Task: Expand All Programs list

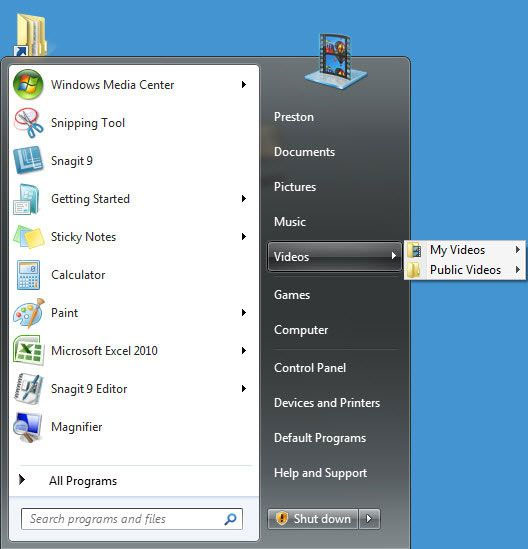Action: (68, 480)
